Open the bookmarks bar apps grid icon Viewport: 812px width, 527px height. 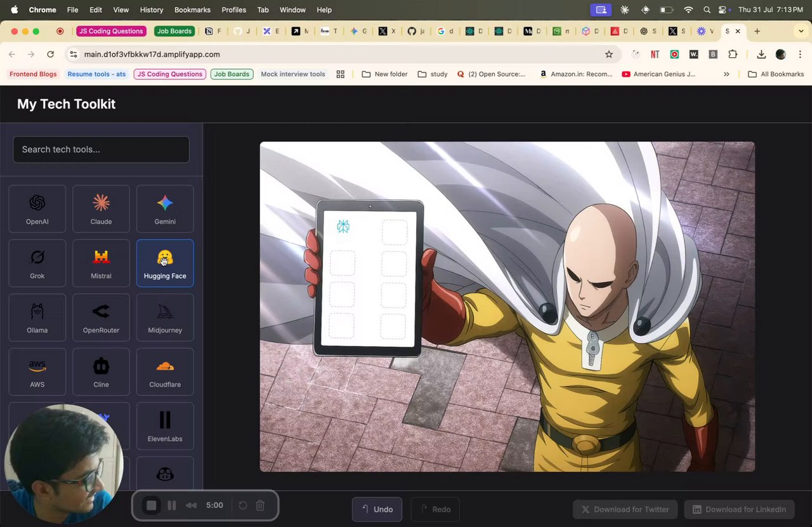click(341, 74)
